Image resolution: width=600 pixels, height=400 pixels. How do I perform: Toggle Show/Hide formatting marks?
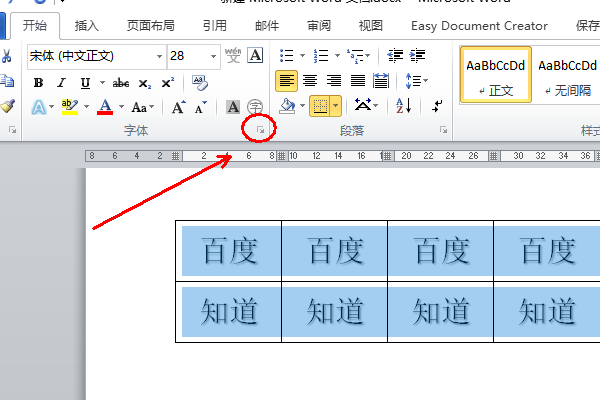point(437,106)
